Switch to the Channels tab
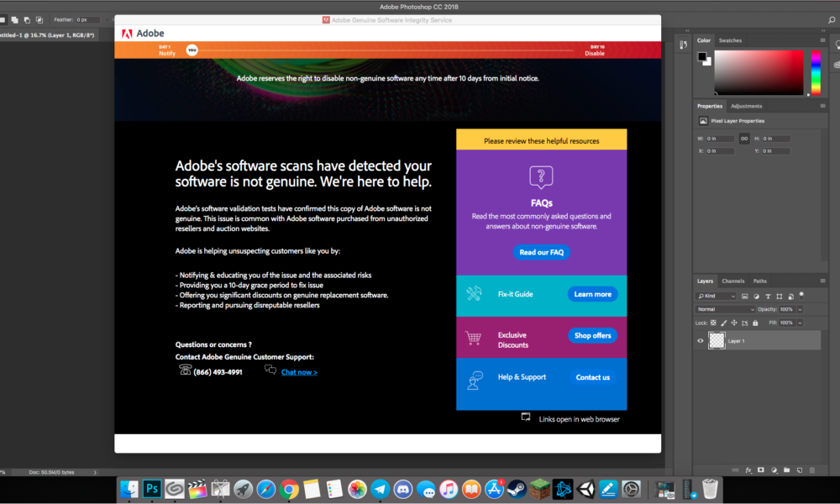This screenshot has height=504, width=840. [733, 281]
